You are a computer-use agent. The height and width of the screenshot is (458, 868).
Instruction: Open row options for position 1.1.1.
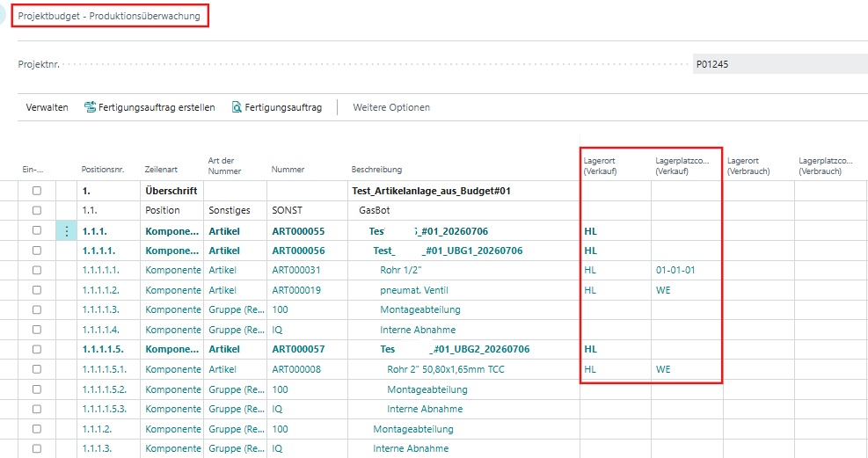pyautogui.click(x=67, y=231)
